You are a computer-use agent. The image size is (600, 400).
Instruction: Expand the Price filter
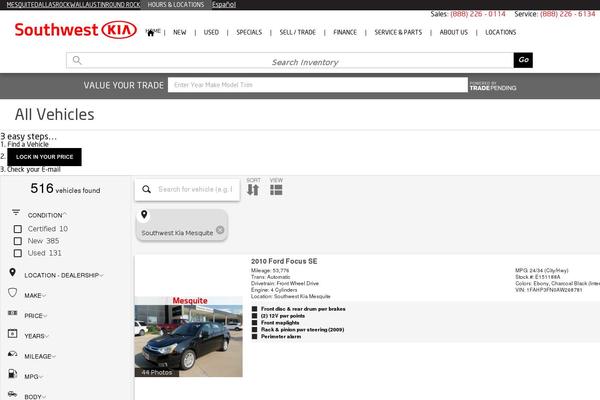pos(36,316)
